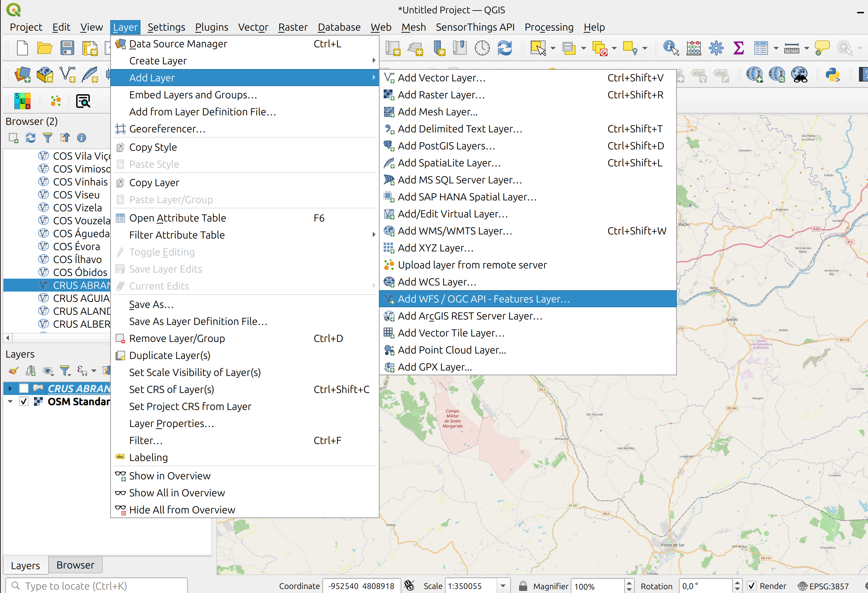Open Layer Styling panel brush icon
The width and height of the screenshot is (868, 593).
click(14, 370)
